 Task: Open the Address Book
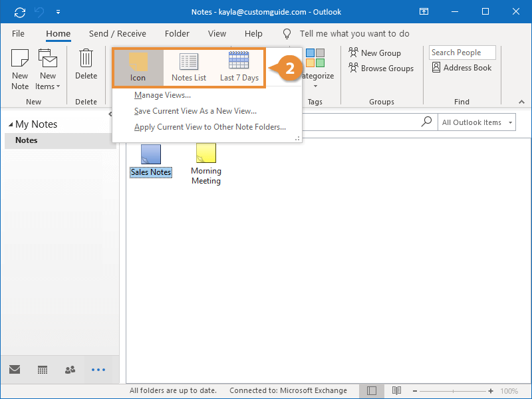click(462, 68)
